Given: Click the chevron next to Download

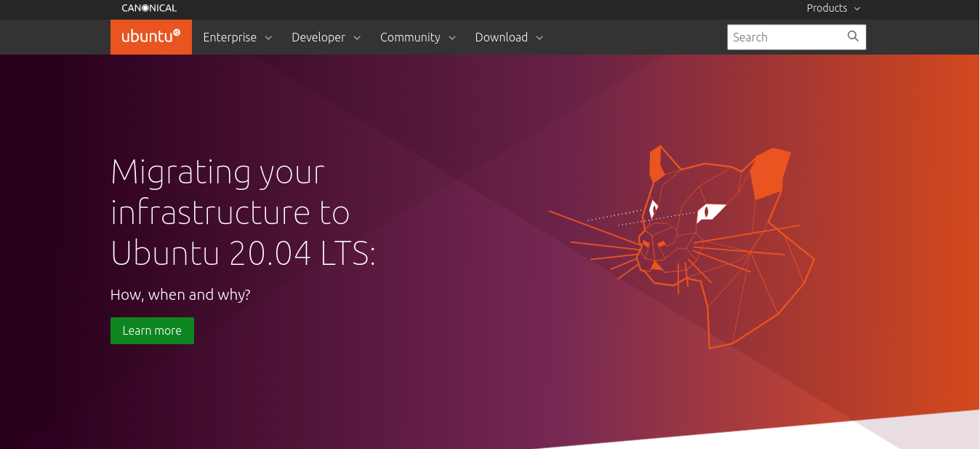Looking at the screenshot, I should (539, 38).
